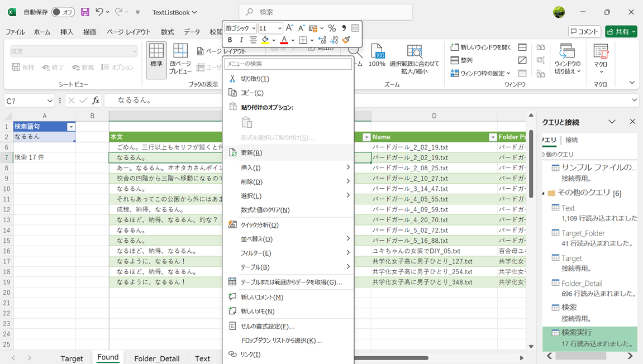Image resolution: width=643 pixels, height=364 pixels.
Task: Click the increase decimal places icon
Action: click(322, 40)
